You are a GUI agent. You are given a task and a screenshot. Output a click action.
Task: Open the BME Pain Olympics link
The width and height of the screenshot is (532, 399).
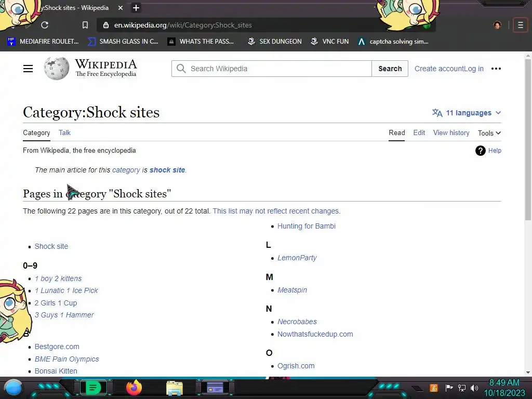tap(66, 359)
